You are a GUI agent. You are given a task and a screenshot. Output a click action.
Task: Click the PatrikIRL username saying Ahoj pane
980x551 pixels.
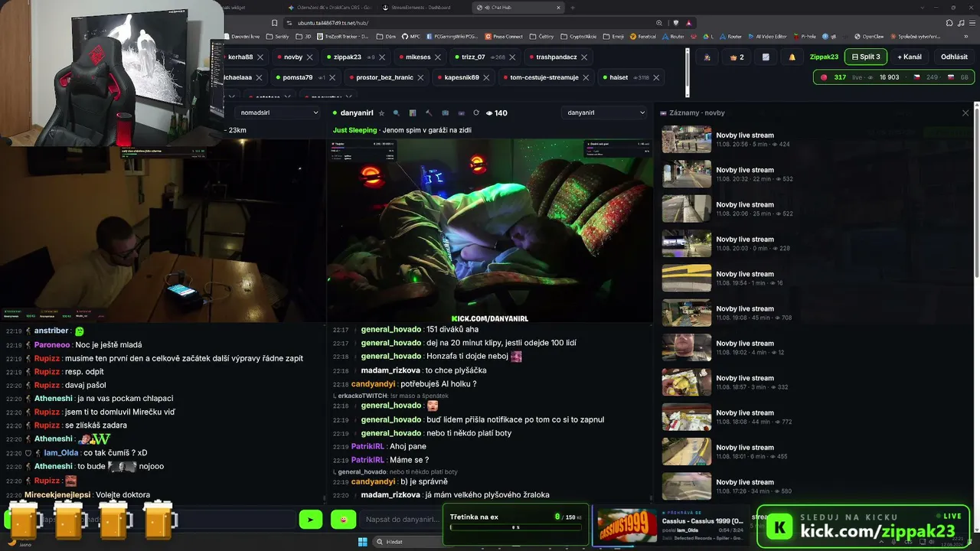coord(367,446)
